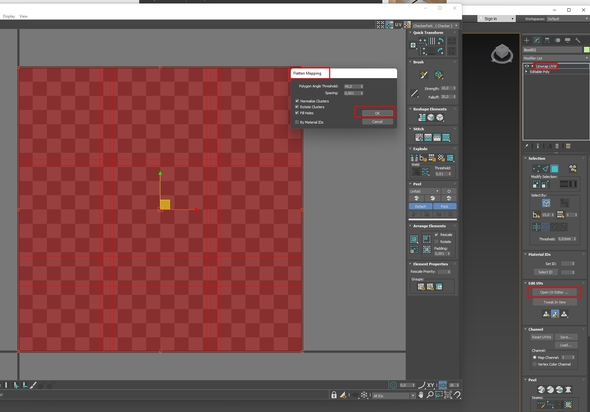The width and height of the screenshot is (590, 412).
Task: Choose Polygon sub-object mode in Selection
Action: 555,169
